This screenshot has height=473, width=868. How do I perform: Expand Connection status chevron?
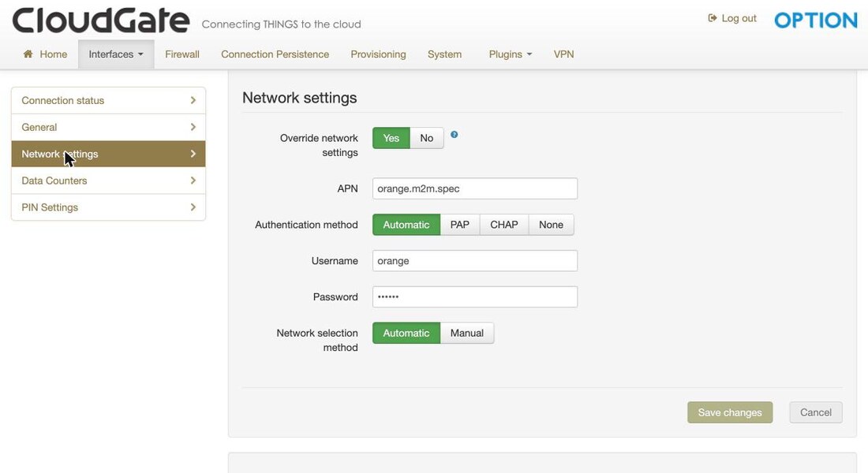(x=193, y=100)
